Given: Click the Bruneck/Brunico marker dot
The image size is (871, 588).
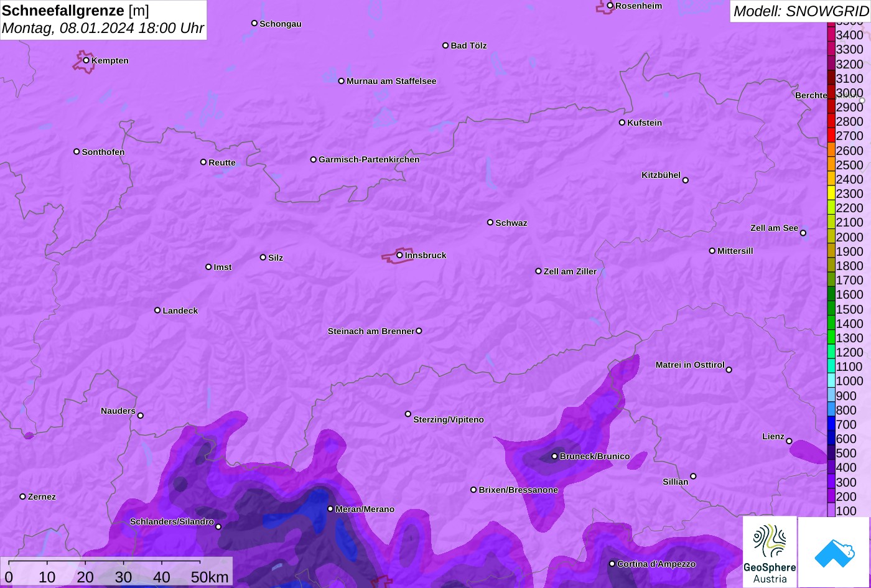Looking at the screenshot, I should click(x=554, y=456).
